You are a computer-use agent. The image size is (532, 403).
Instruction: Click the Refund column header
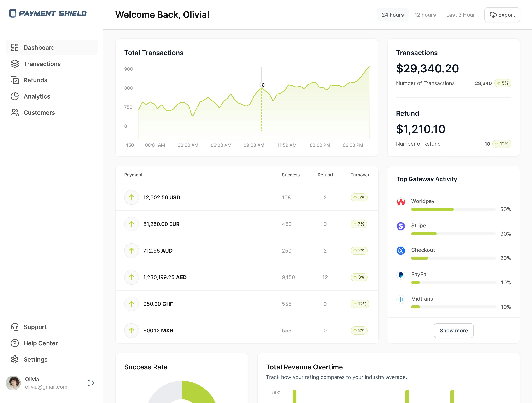click(325, 175)
